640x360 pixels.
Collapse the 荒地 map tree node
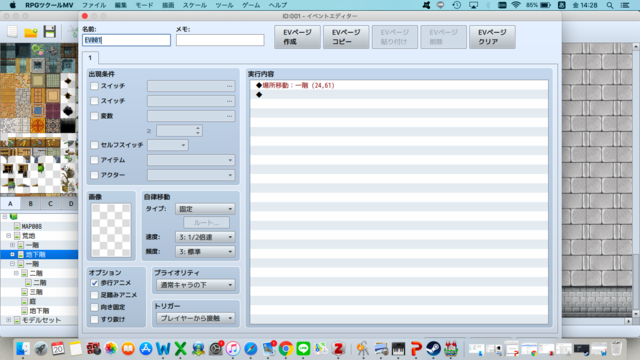[9, 236]
